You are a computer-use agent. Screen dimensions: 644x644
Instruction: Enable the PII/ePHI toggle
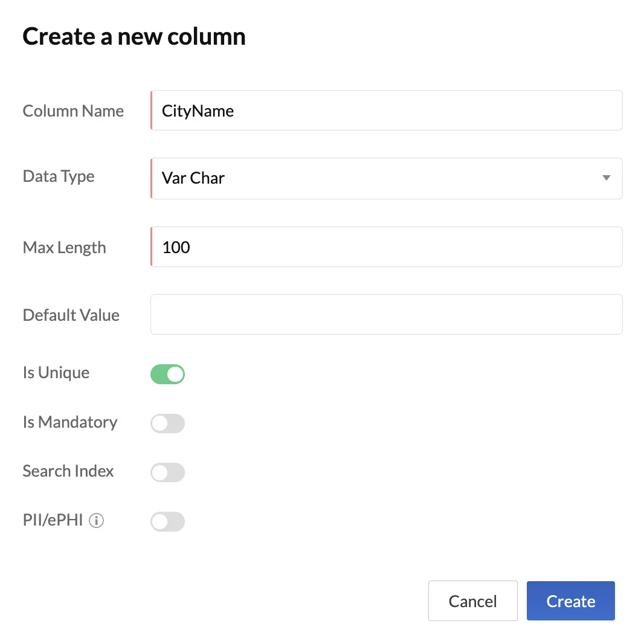click(167, 521)
